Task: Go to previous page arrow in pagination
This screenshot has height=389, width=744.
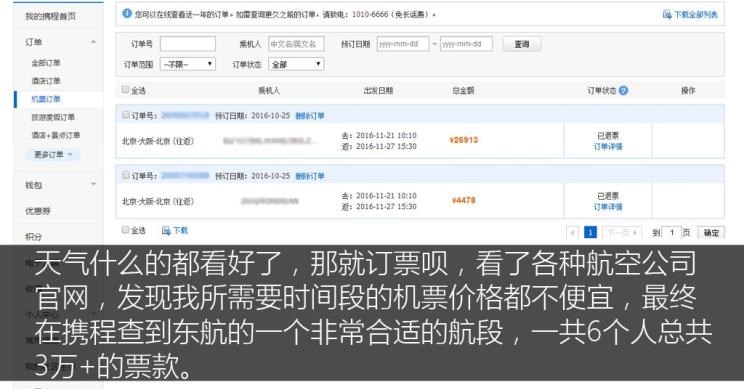Action: point(573,232)
